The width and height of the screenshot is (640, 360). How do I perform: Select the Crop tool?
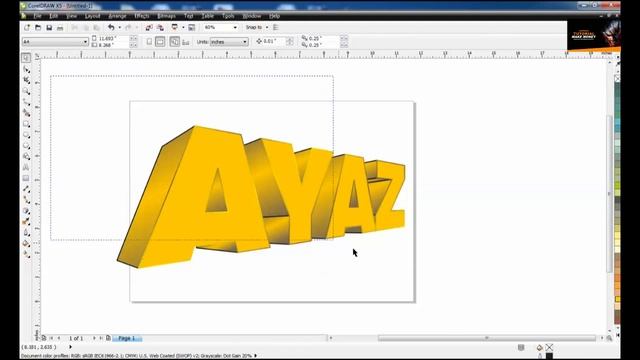(x=26, y=80)
